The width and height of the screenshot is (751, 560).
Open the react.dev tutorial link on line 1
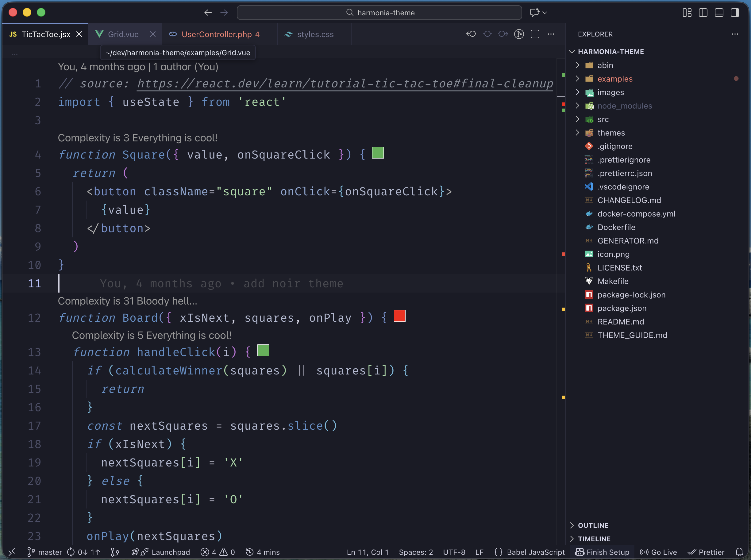pos(344,83)
